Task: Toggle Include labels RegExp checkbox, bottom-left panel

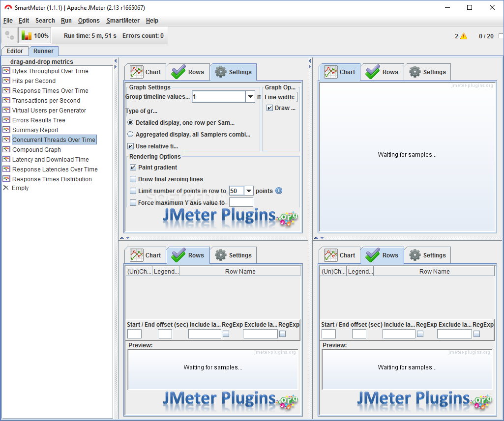Action: pos(226,334)
